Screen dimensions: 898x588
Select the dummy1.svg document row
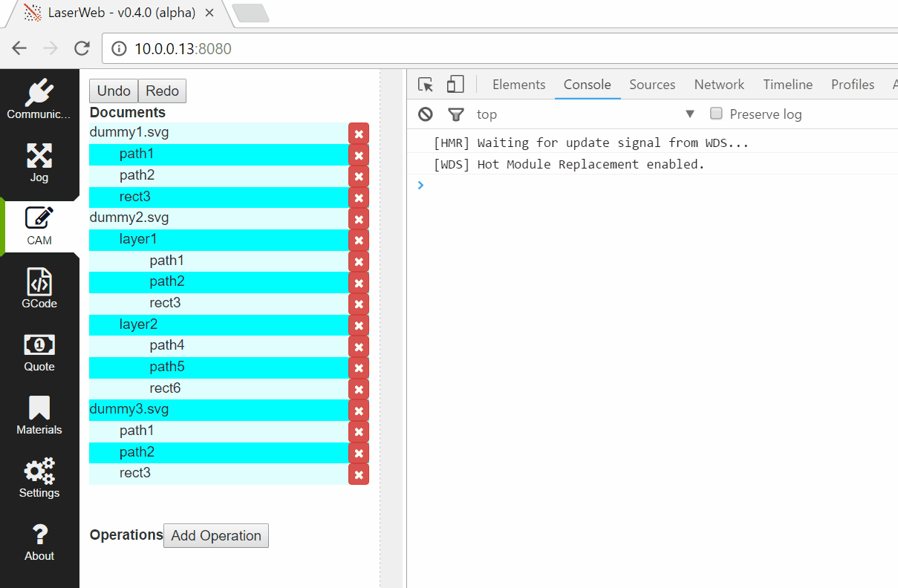tap(218, 133)
